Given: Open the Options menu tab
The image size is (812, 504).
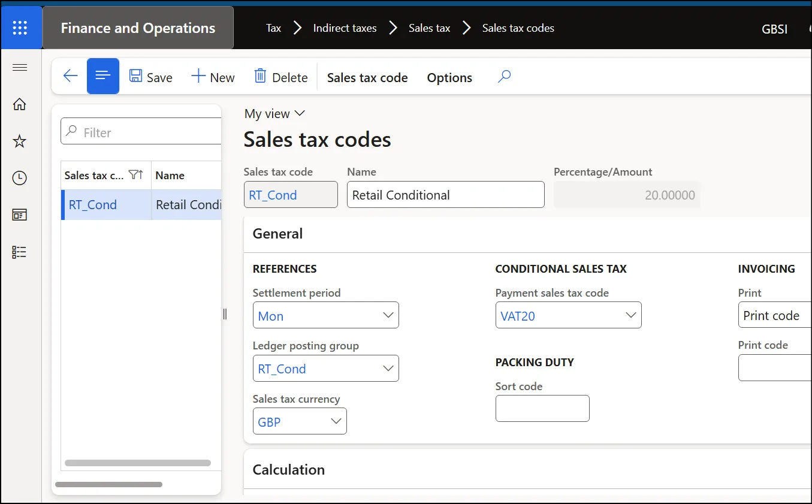Looking at the screenshot, I should (449, 78).
